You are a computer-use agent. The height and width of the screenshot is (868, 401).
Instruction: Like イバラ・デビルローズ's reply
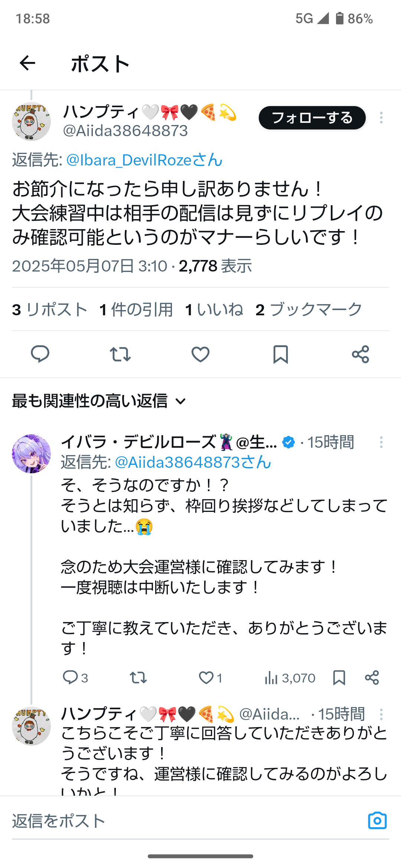point(207,678)
